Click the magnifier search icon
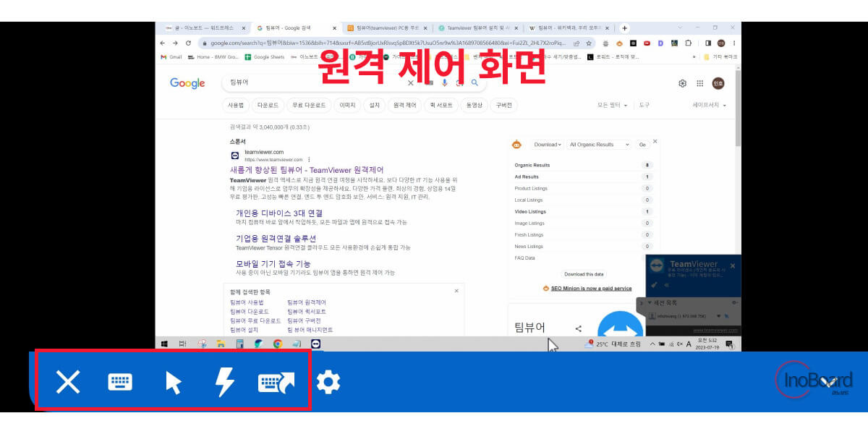Viewport: 868px width, 434px height. pos(475,82)
